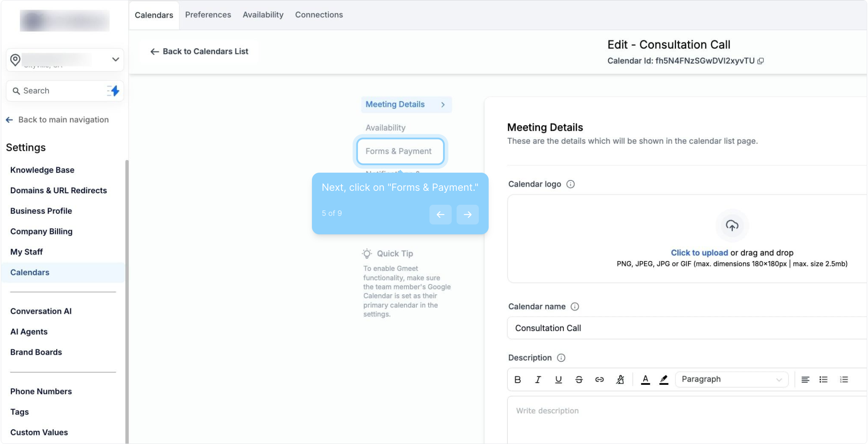868x444 pixels.
Task: Apply italic formatting in description toolbar
Action: pos(538,379)
